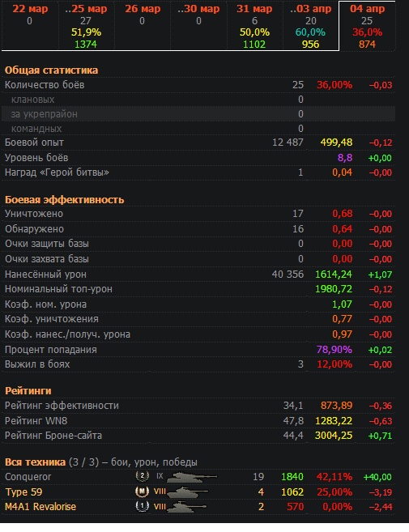Viewport: 409px width, 532px height.
Task: Click the за укрепрайон highlighted row
Action: click(198, 113)
